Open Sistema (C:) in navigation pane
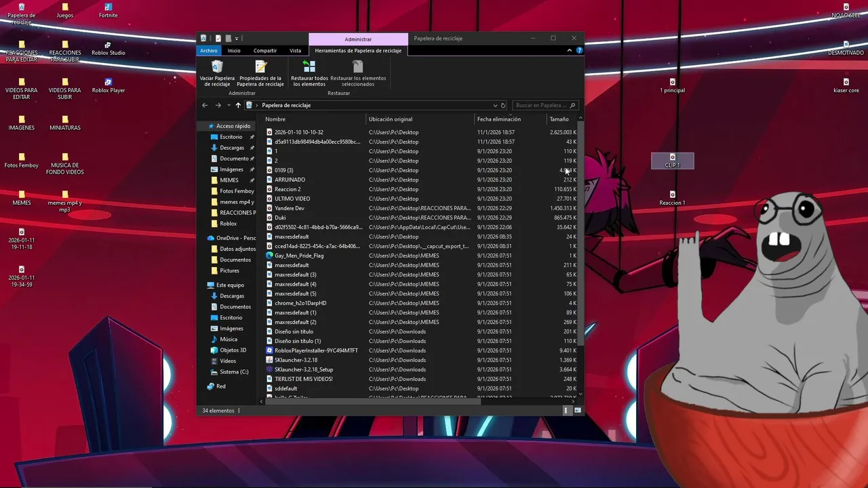The height and width of the screenshot is (488, 868). click(234, 372)
